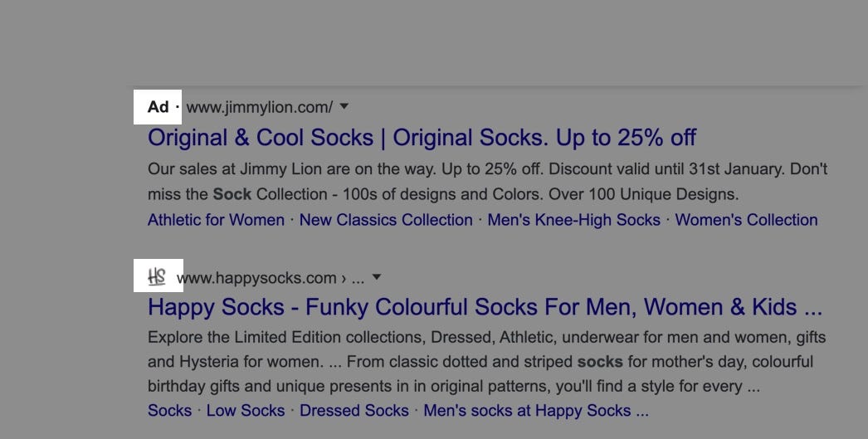Visit the 'Dressed Socks' sitelink
Screen dimensions: 868x439
pyautogui.click(x=354, y=411)
